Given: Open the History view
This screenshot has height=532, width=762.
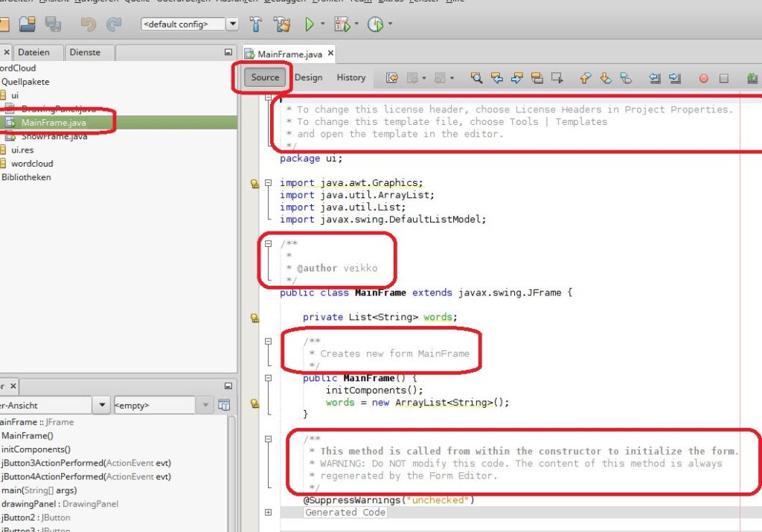Looking at the screenshot, I should pos(351,77).
